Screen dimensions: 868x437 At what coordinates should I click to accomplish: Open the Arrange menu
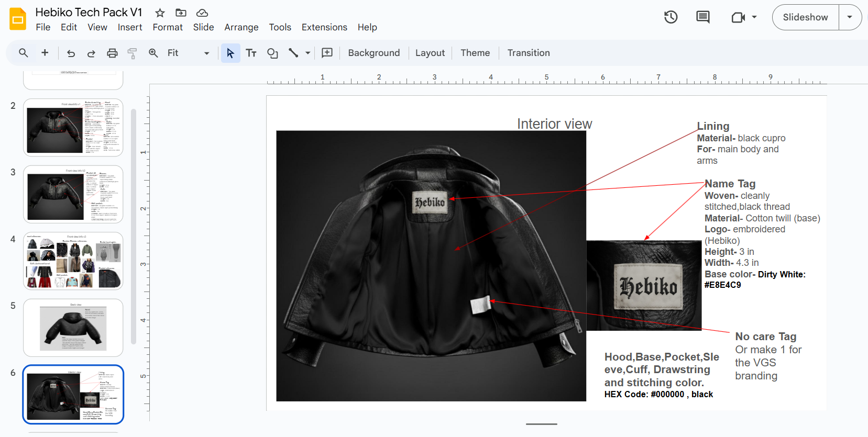point(241,27)
